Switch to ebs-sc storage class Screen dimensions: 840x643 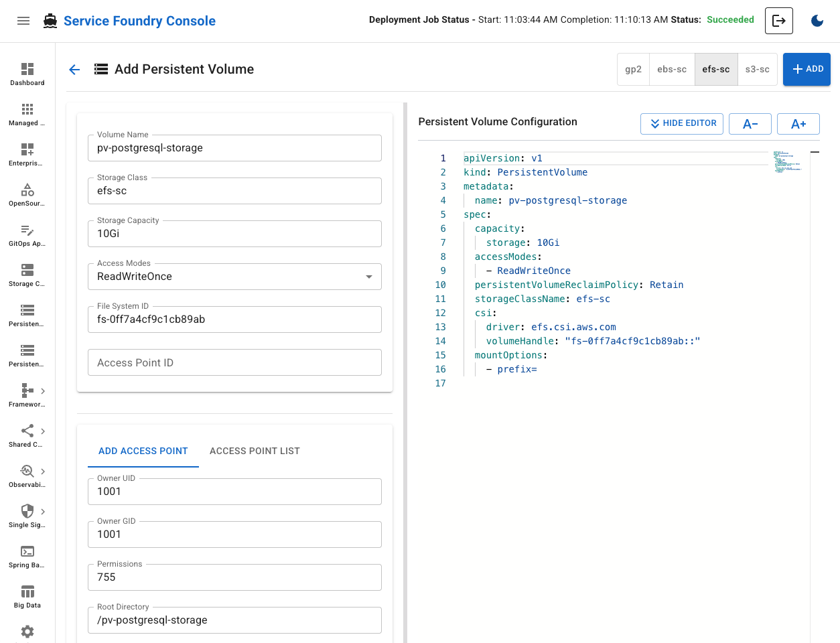pyautogui.click(x=671, y=70)
